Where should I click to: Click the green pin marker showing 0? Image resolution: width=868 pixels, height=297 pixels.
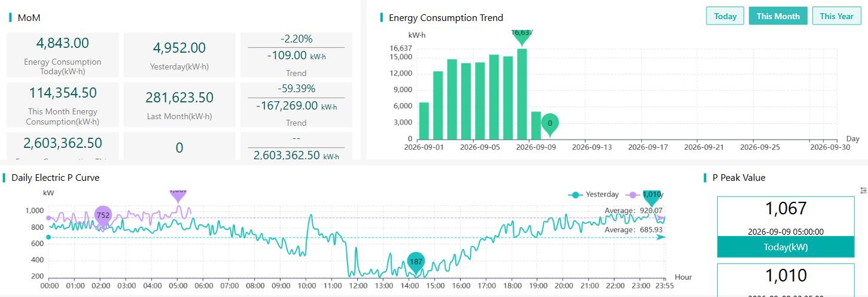550,124
